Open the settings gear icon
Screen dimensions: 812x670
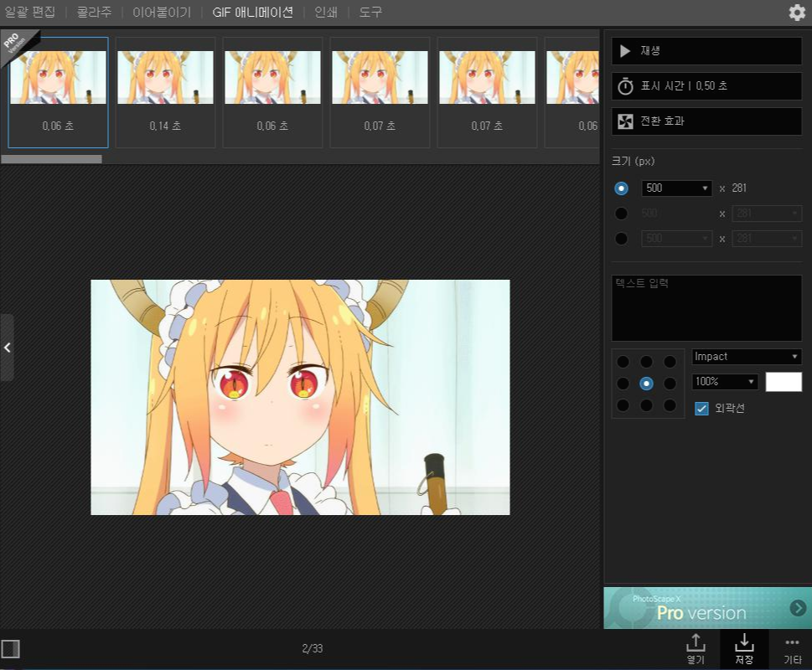pos(797,12)
